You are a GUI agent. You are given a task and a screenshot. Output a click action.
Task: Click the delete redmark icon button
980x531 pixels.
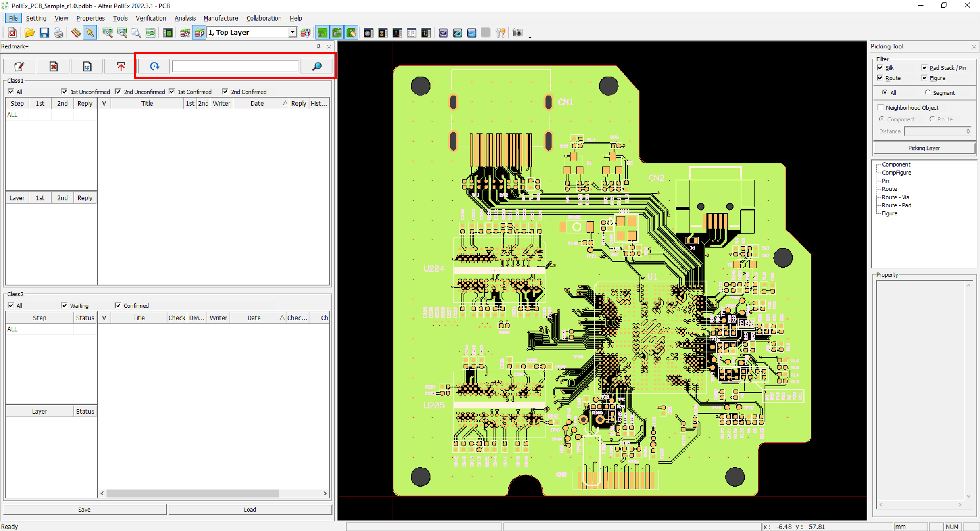pos(53,66)
